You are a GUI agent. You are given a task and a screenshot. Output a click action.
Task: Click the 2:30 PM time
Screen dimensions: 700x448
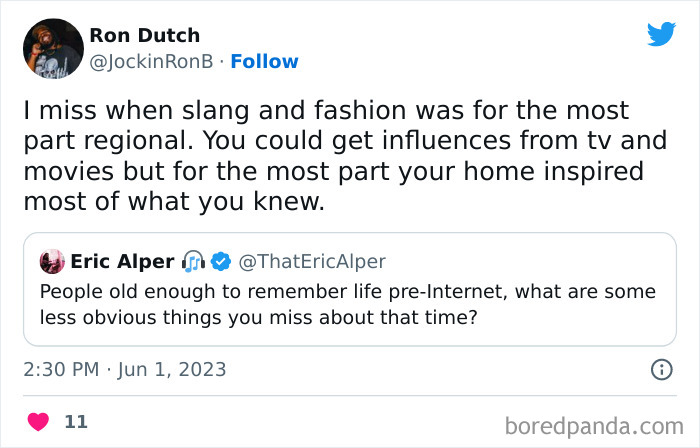click(60, 370)
